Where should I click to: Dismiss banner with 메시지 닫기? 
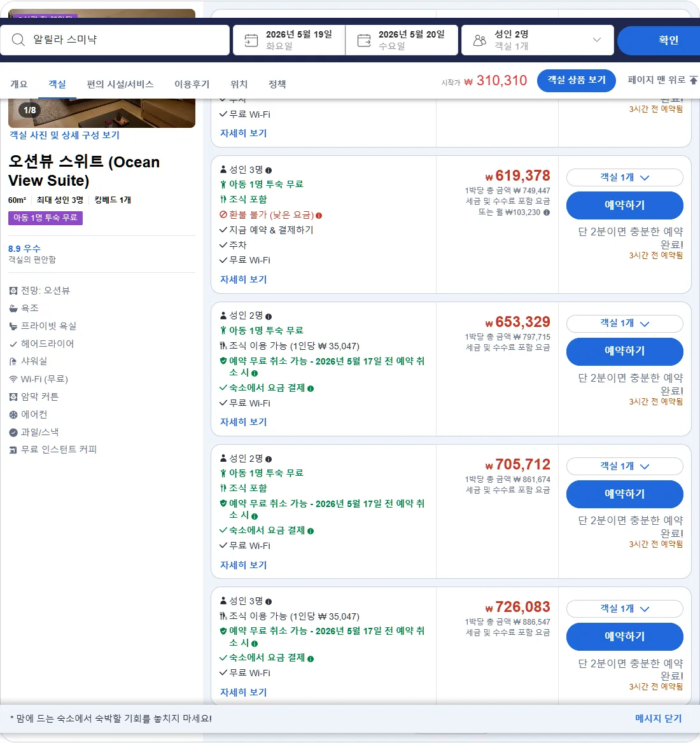(x=658, y=718)
